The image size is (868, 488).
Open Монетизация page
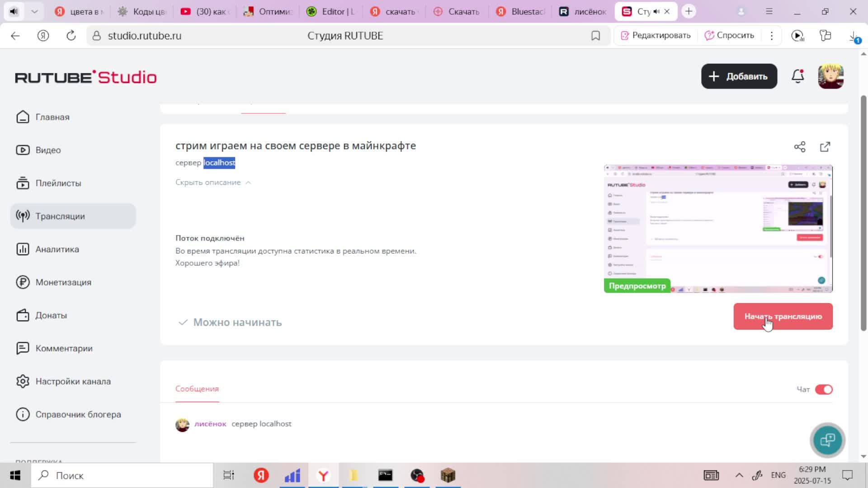coord(54,282)
